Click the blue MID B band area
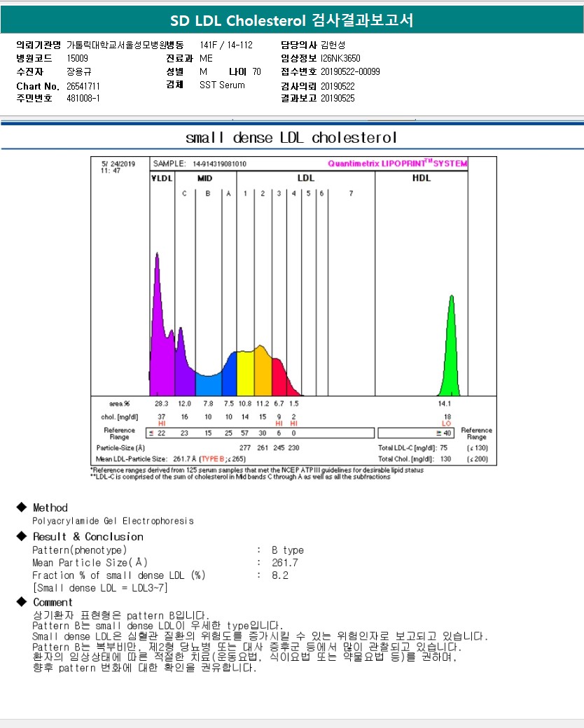The width and height of the screenshot is (584, 728). (x=208, y=384)
